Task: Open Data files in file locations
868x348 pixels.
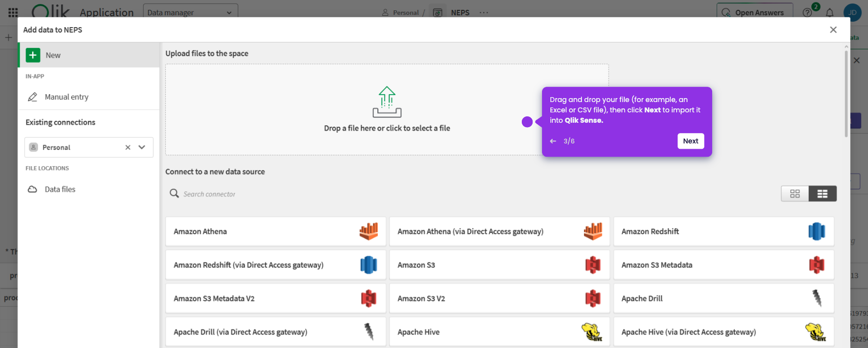Action: point(89,189)
